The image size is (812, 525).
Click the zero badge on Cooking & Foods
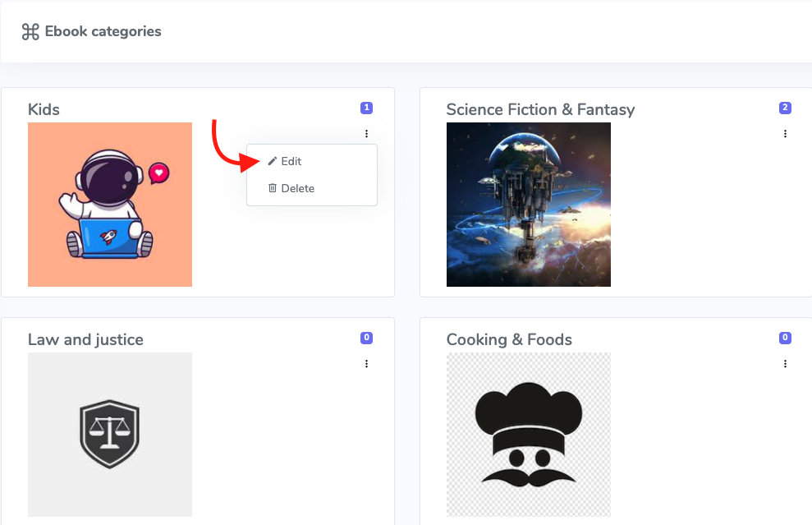coord(785,338)
